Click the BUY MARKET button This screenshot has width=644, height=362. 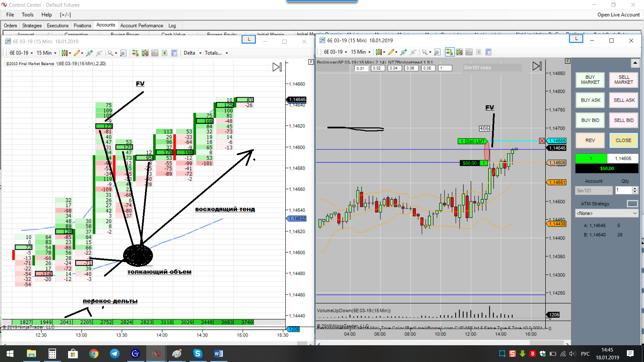click(590, 80)
